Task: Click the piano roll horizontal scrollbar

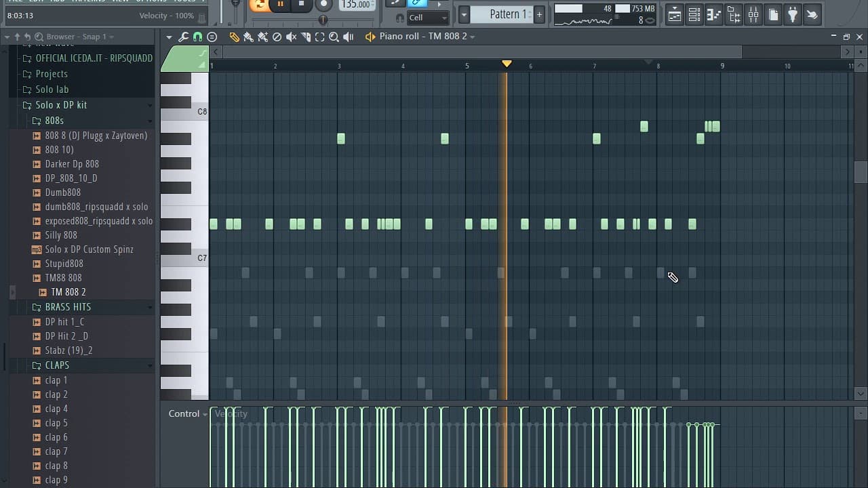Action: [481, 52]
